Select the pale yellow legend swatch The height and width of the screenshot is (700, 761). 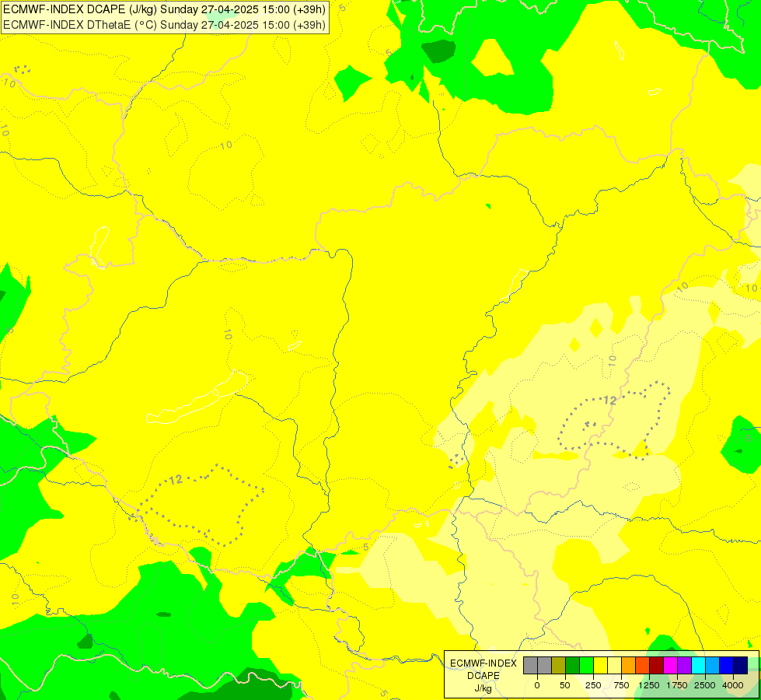(614, 665)
